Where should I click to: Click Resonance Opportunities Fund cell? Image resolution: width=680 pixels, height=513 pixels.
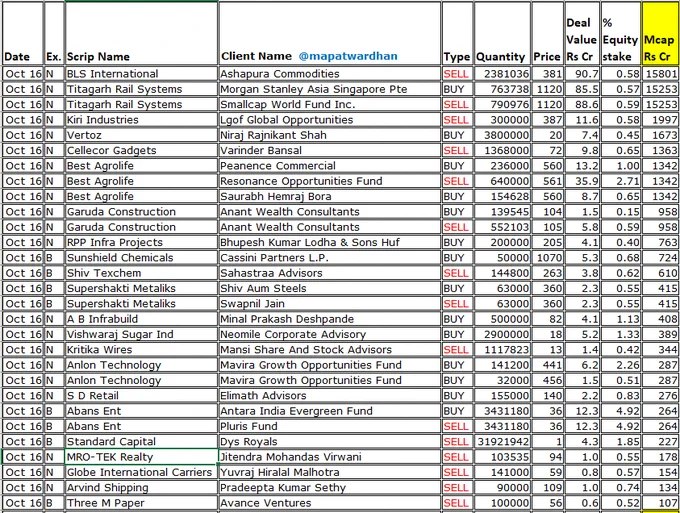[x=330, y=181]
